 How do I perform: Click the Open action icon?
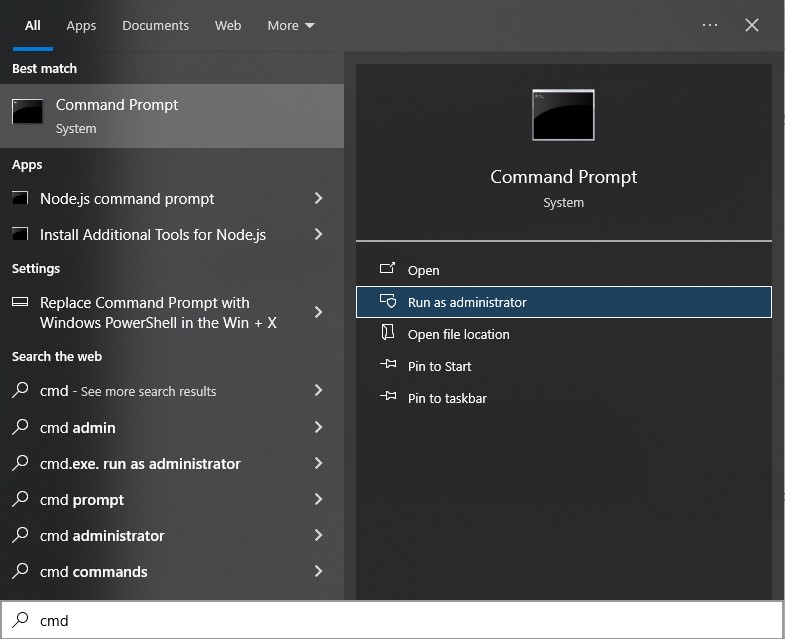387,268
